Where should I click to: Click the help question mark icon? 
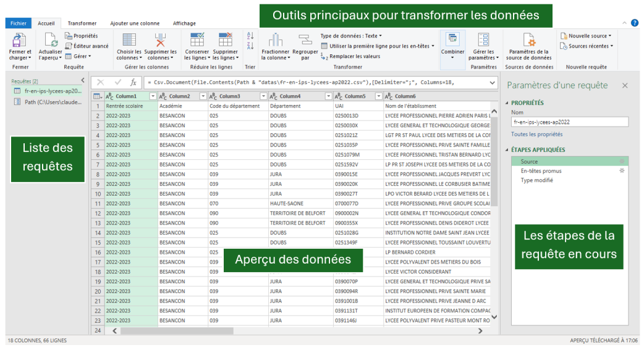[x=635, y=23]
